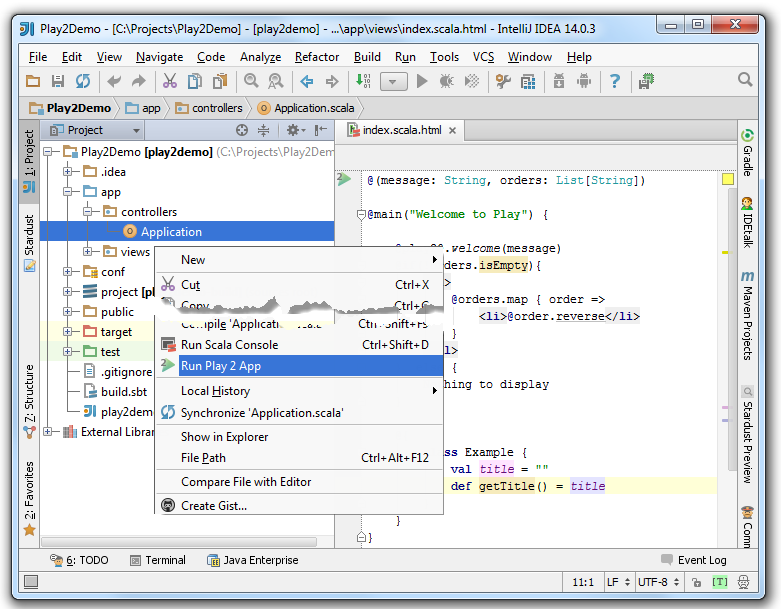Image resolution: width=781 pixels, height=609 pixels.
Task: Select Run Play 2 App from context menu
Action: click(221, 366)
